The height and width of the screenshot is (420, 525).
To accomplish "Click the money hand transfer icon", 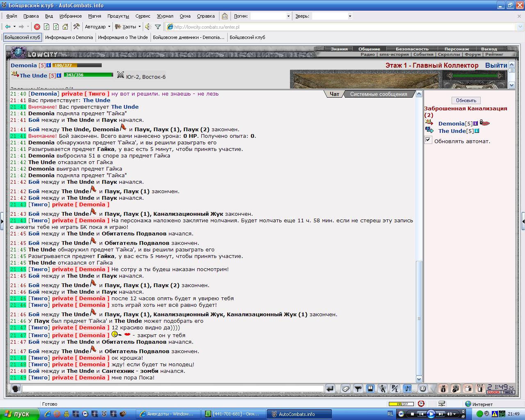I will coord(455,388).
